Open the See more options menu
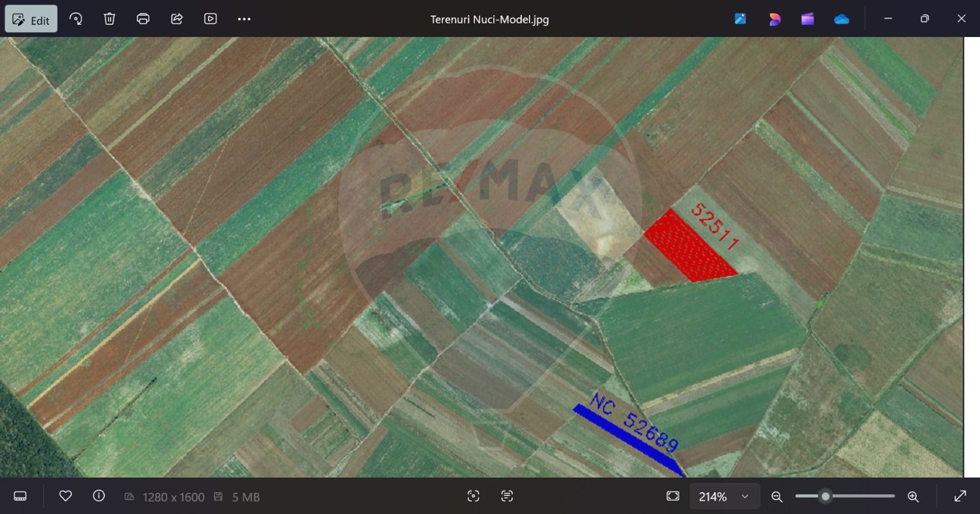This screenshot has height=514, width=980. [244, 19]
